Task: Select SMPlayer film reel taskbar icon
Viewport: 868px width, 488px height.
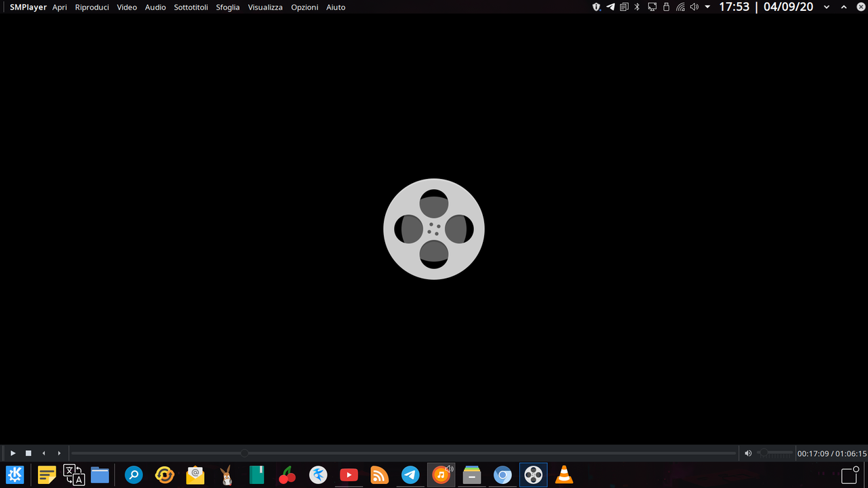Action: (534, 475)
